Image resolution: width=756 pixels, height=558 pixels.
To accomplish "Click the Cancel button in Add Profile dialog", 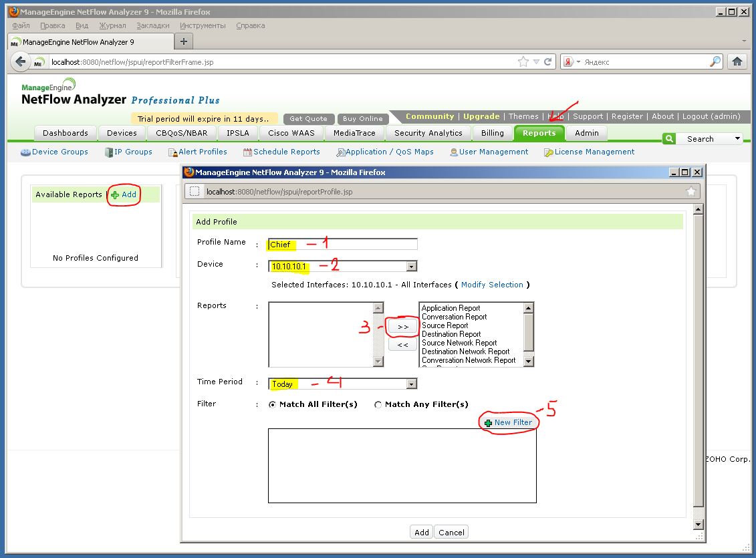I will point(451,532).
